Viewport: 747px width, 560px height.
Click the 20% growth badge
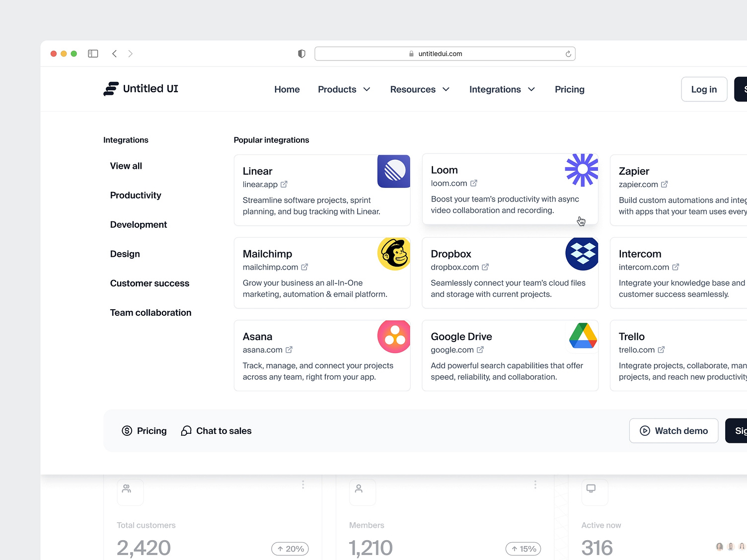point(290,549)
